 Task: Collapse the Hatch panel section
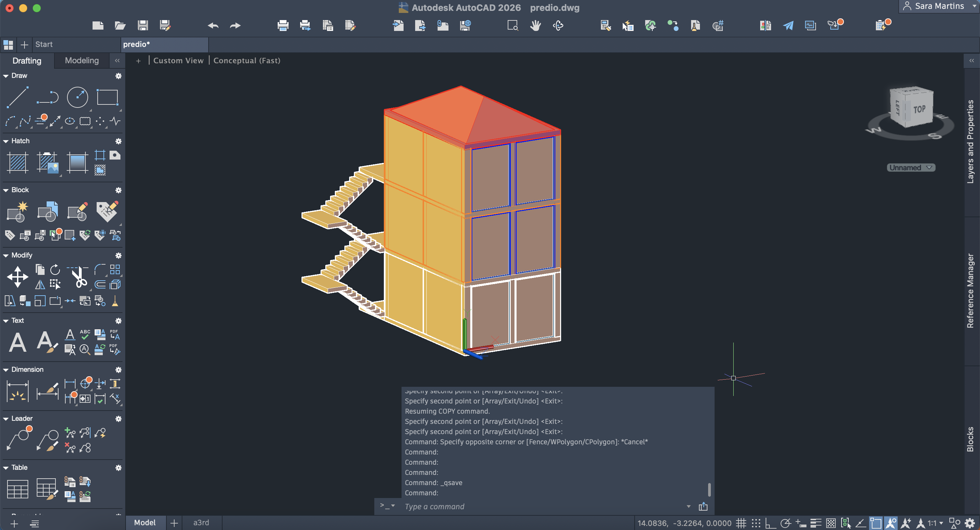coord(6,141)
